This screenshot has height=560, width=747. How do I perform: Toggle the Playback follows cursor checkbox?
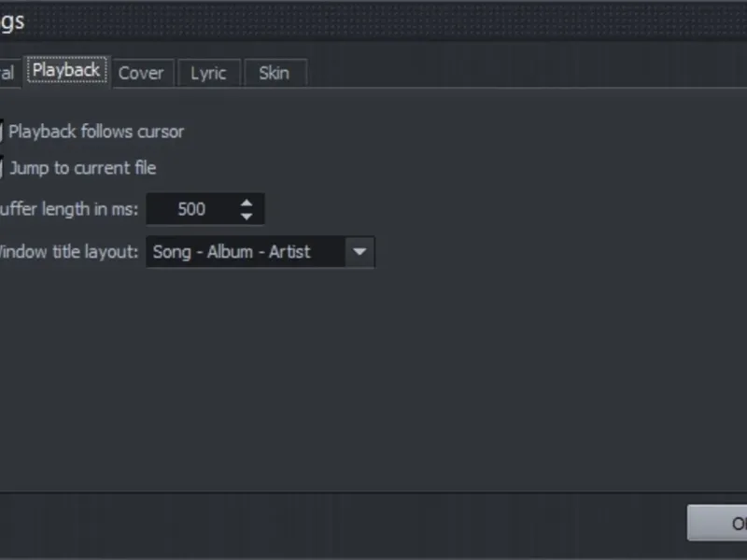pyautogui.click(x=2, y=132)
